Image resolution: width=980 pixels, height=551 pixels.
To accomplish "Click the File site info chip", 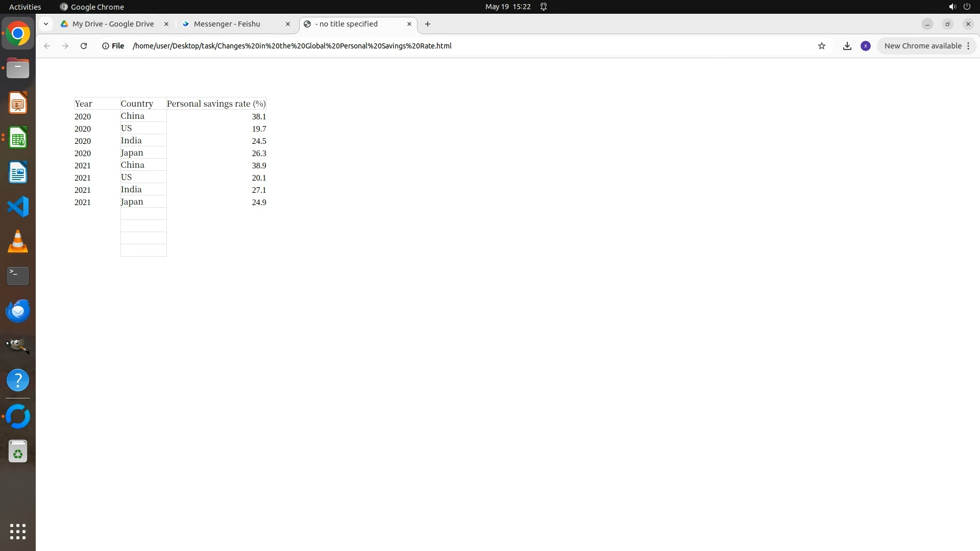I will coord(113,46).
